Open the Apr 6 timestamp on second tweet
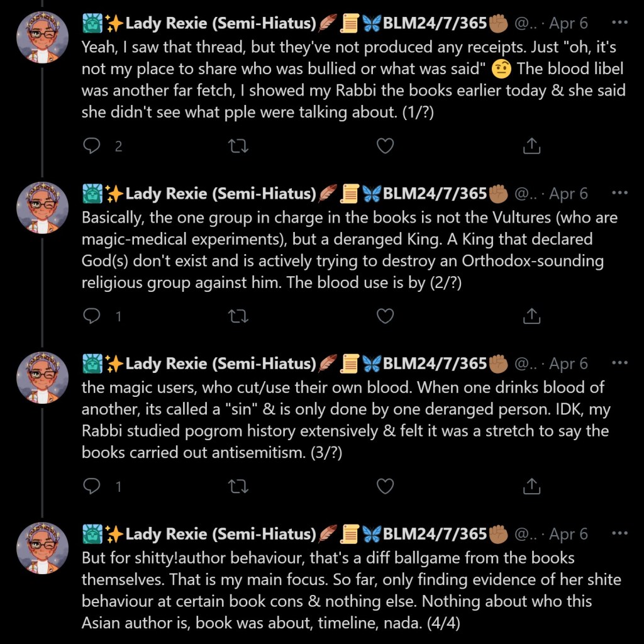The height and width of the screenshot is (644, 644). (x=569, y=194)
